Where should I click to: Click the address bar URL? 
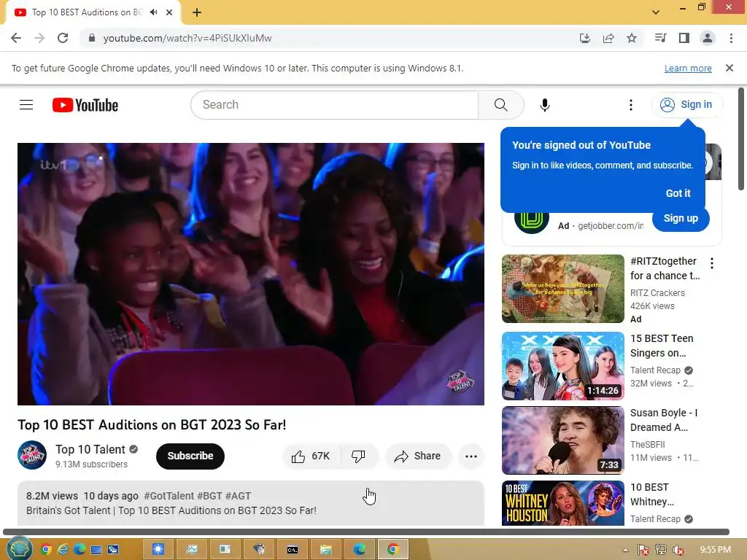187,38
